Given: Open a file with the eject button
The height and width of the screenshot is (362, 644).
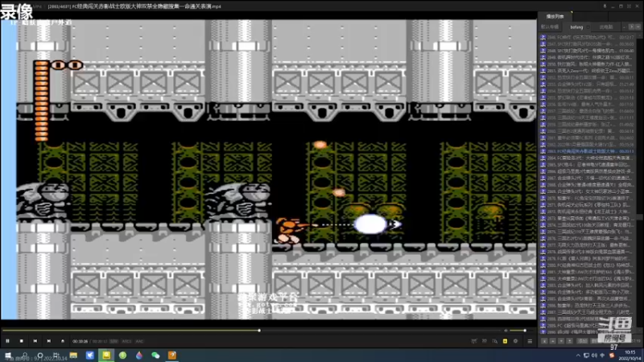Looking at the screenshot, I should (63, 341).
